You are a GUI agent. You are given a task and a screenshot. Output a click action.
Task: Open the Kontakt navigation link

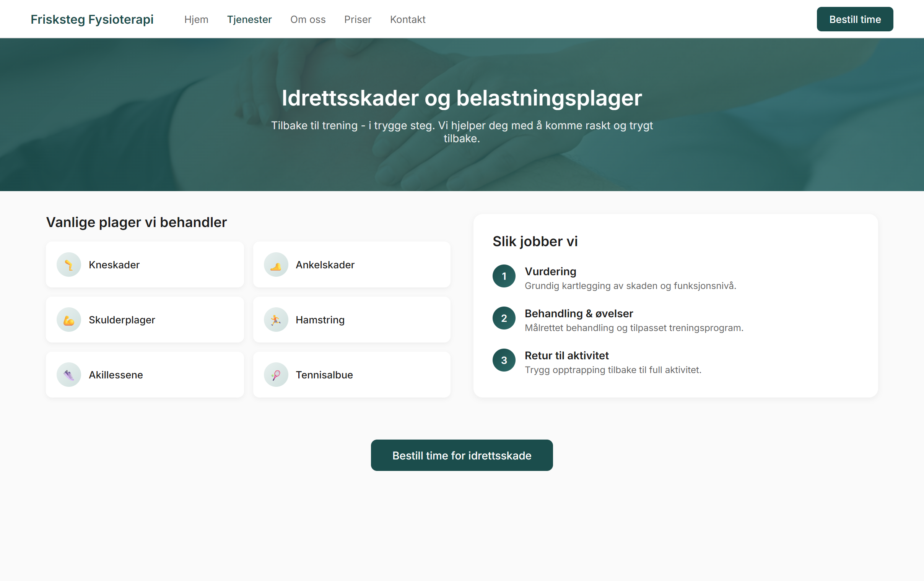pyautogui.click(x=408, y=19)
